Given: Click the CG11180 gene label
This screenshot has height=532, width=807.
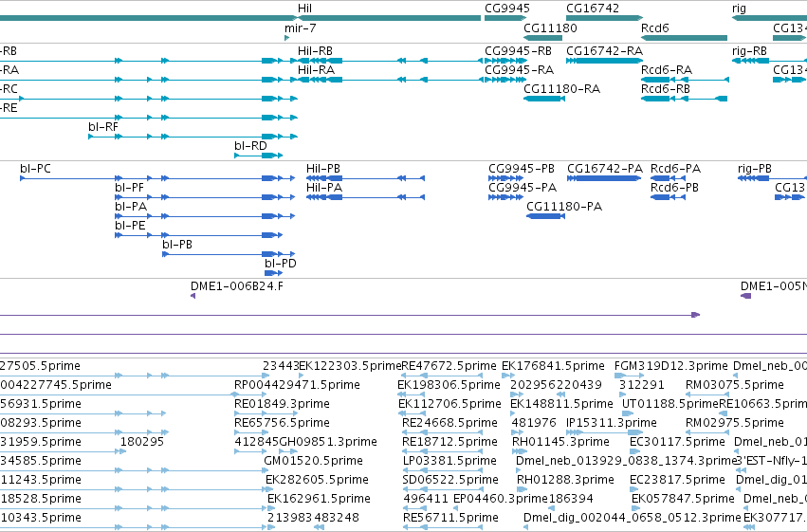Looking at the screenshot, I should pos(550,28).
